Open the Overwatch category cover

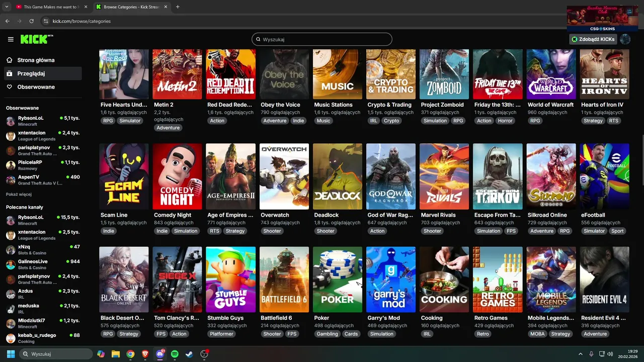click(x=284, y=176)
